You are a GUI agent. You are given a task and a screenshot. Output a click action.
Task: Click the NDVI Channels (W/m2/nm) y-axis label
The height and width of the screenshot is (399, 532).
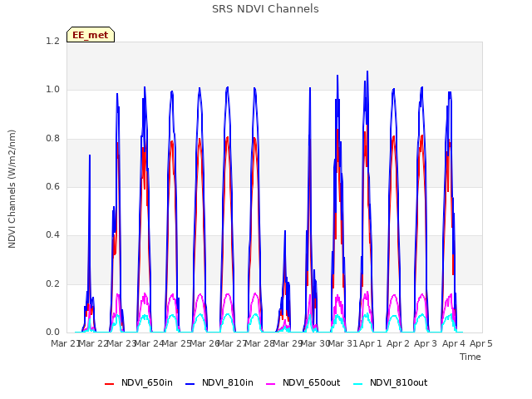click(x=12, y=189)
